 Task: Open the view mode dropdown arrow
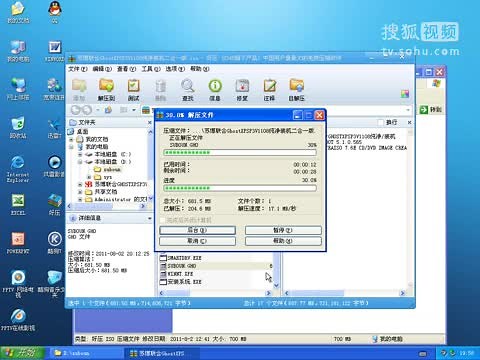pos(134,110)
